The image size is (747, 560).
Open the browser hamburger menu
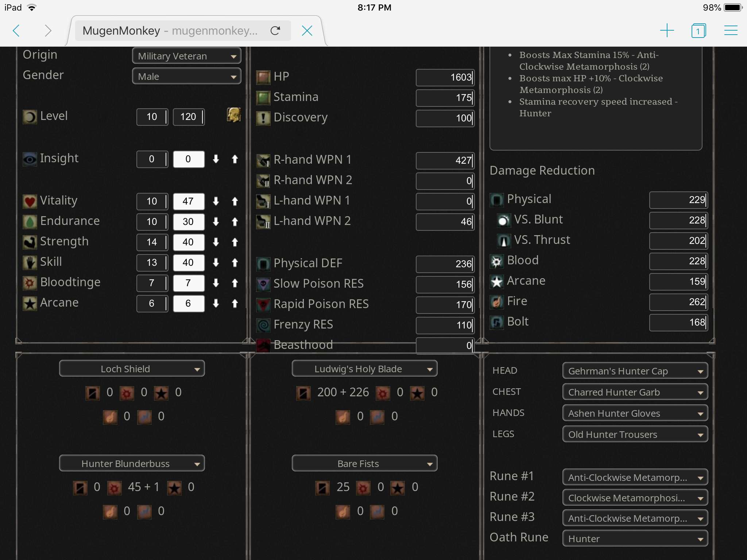731,31
